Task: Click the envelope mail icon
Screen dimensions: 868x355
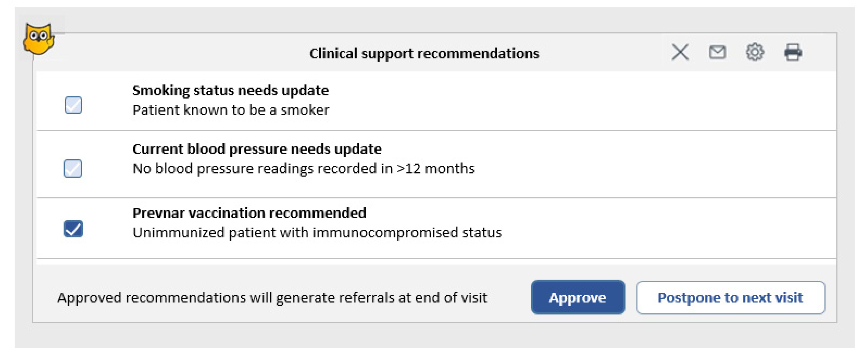Action: [x=717, y=52]
